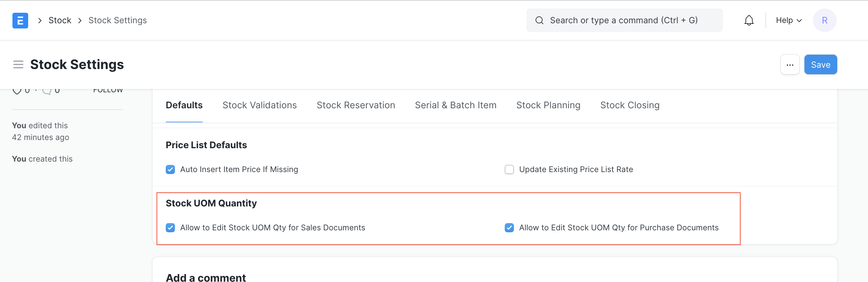Enable Update Existing Price List Rate

click(509, 169)
